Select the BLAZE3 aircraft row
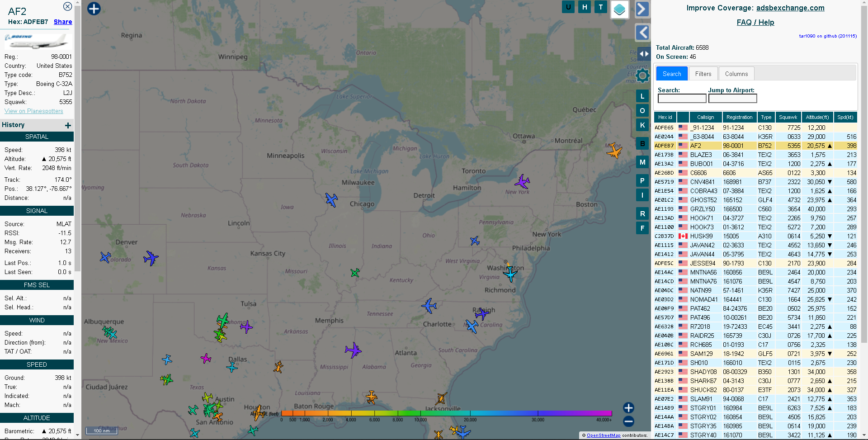 [755, 155]
